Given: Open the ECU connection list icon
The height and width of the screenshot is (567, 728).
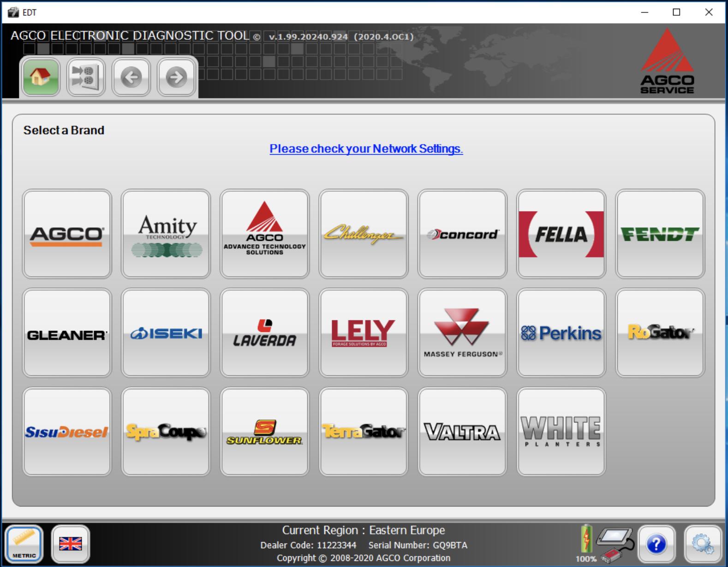Looking at the screenshot, I should click(86, 77).
